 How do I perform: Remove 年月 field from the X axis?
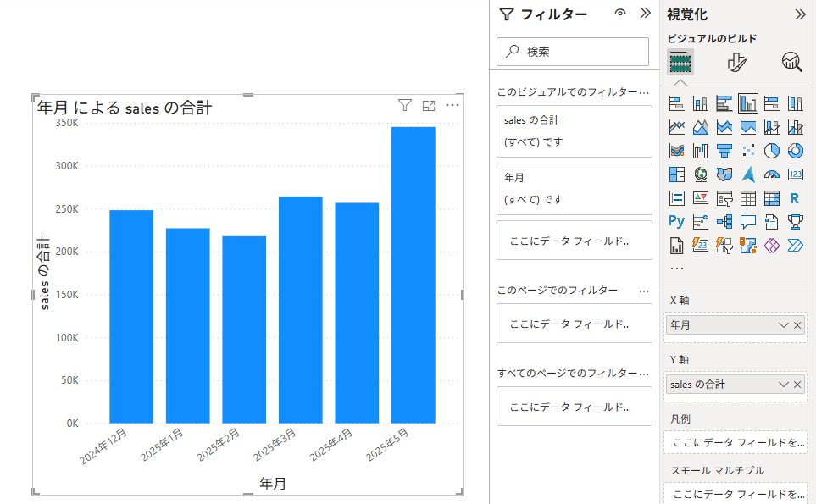(x=797, y=325)
